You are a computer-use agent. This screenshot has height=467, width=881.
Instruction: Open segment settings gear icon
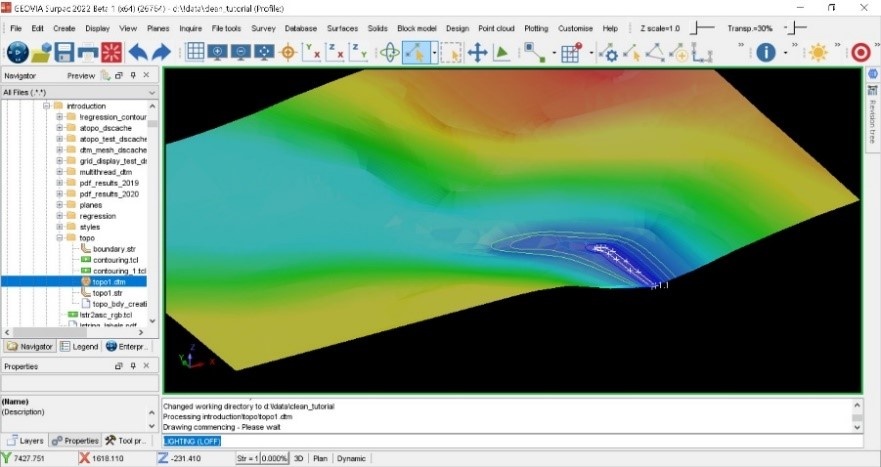tap(608, 52)
